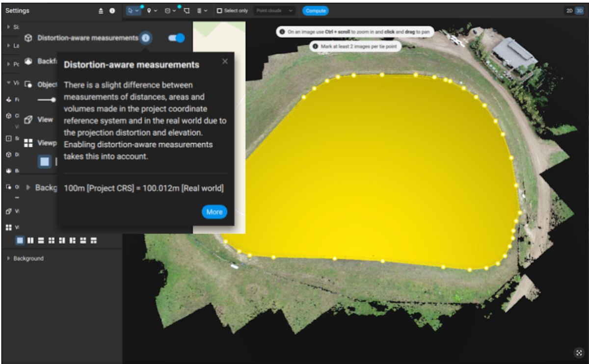Collapse the expanded 'Vi' section in Settings
The height and width of the screenshot is (364, 589).
point(9,83)
